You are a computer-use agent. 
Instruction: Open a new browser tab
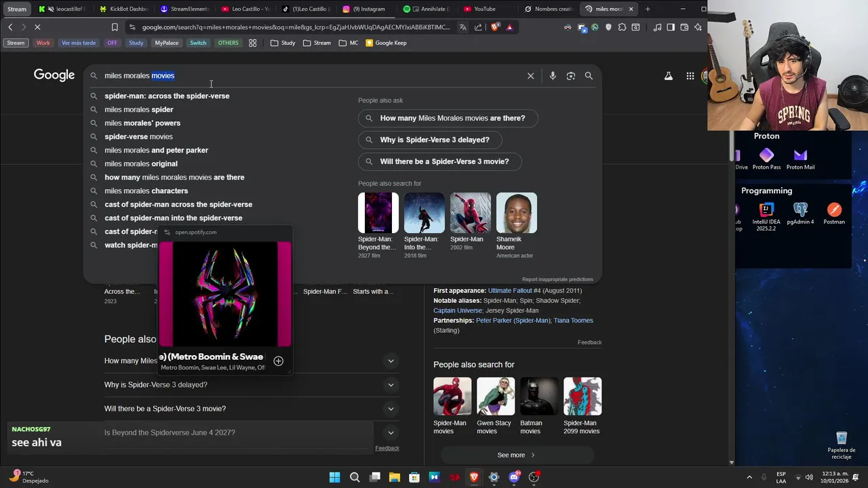click(648, 9)
